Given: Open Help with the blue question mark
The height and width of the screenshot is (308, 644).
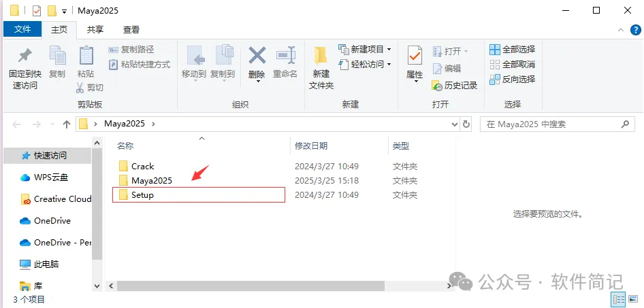Looking at the screenshot, I should pyautogui.click(x=635, y=30).
